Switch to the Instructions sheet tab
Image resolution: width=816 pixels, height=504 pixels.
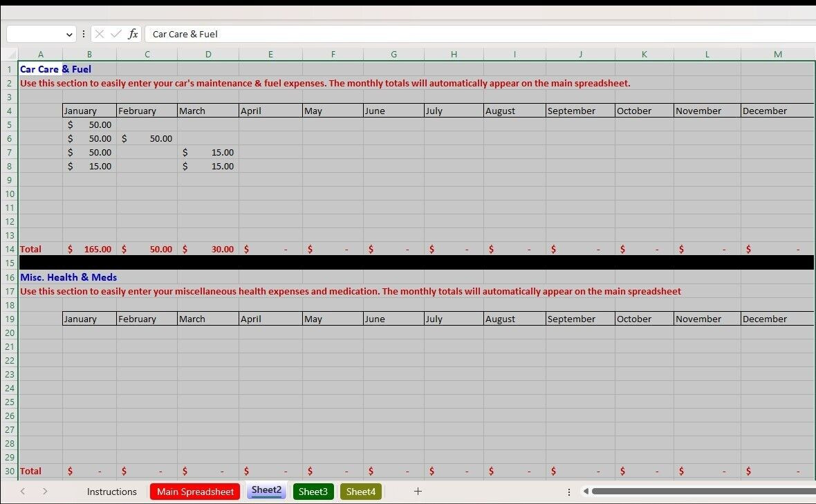[112, 492]
